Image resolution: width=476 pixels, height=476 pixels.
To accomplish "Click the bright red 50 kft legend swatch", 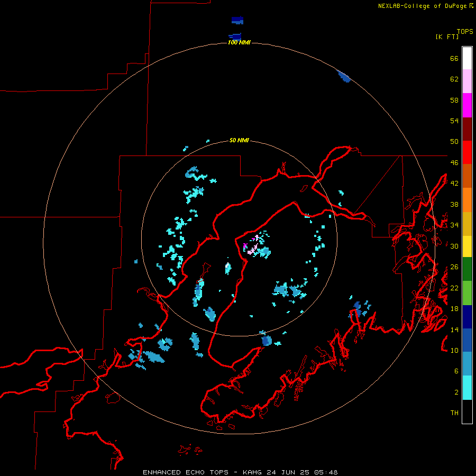I will 467,152.
